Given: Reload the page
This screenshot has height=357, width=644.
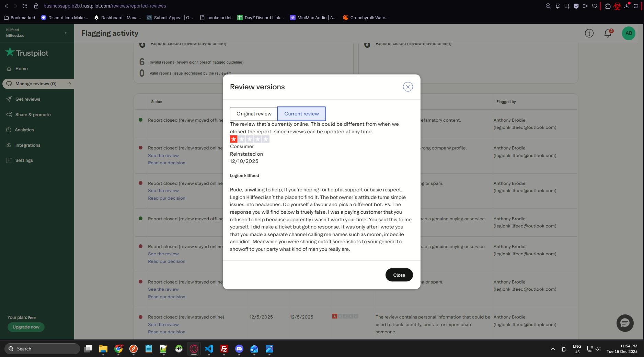Looking at the screenshot, I should tap(25, 6).
